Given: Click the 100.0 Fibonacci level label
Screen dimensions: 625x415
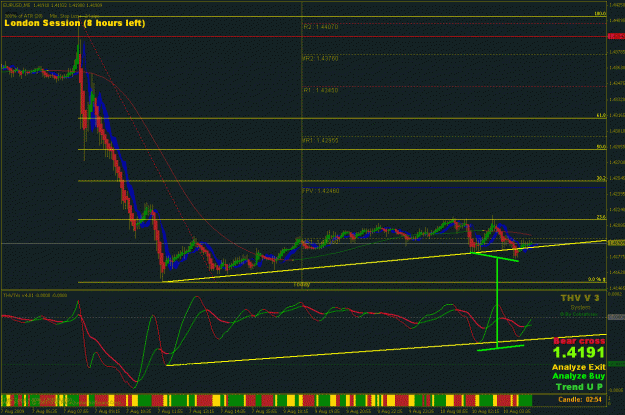Looking at the screenshot, I should pos(600,14).
